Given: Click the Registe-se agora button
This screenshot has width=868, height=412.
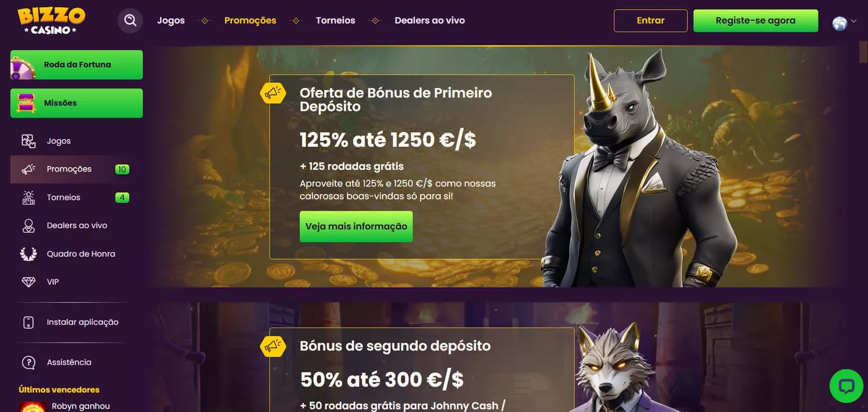Looking at the screenshot, I should [755, 20].
